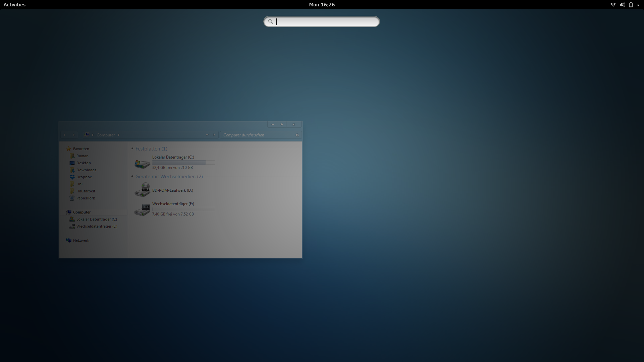Click the volume icon in system tray
Viewport: 644px width, 362px height.
pos(622,4)
